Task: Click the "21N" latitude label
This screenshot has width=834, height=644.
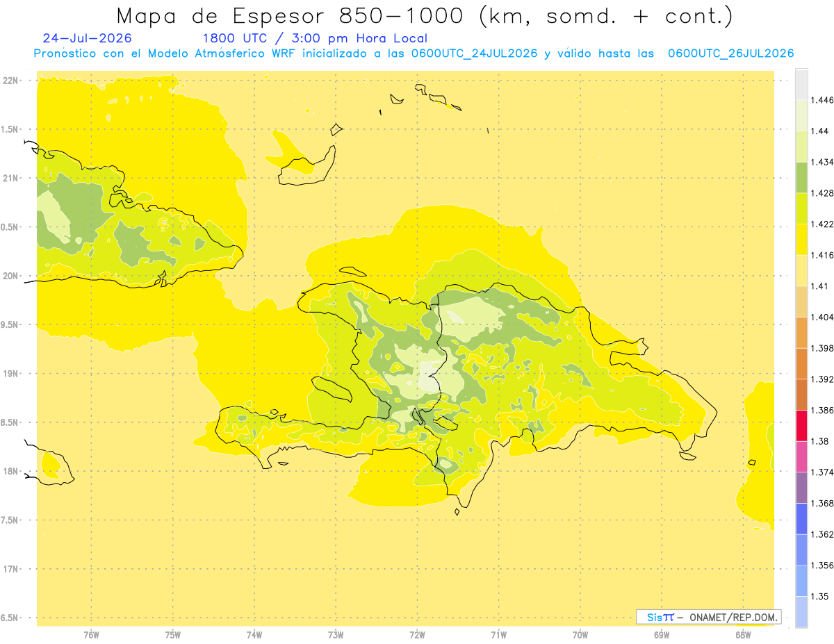Action: [x=12, y=179]
